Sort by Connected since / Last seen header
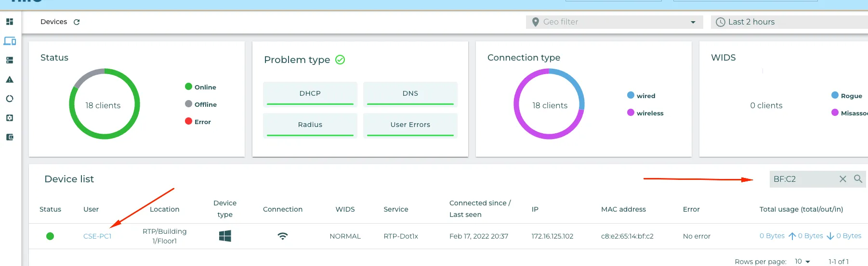This screenshot has width=868, height=266. [x=480, y=209]
